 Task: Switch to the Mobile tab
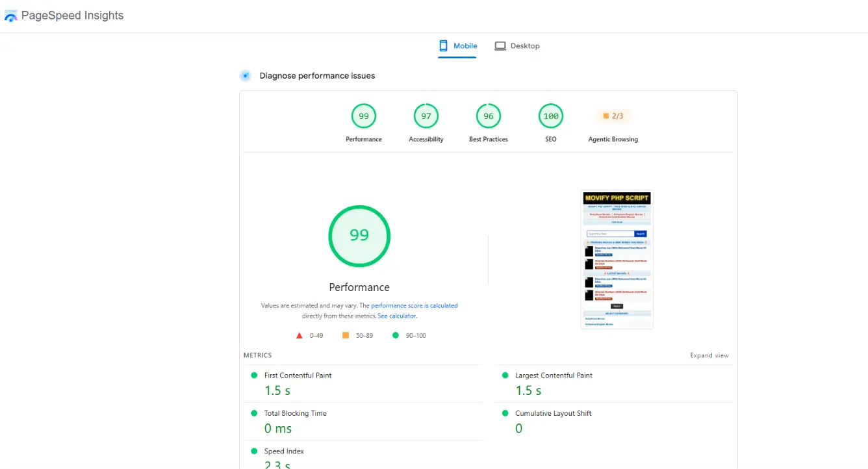tap(457, 46)
